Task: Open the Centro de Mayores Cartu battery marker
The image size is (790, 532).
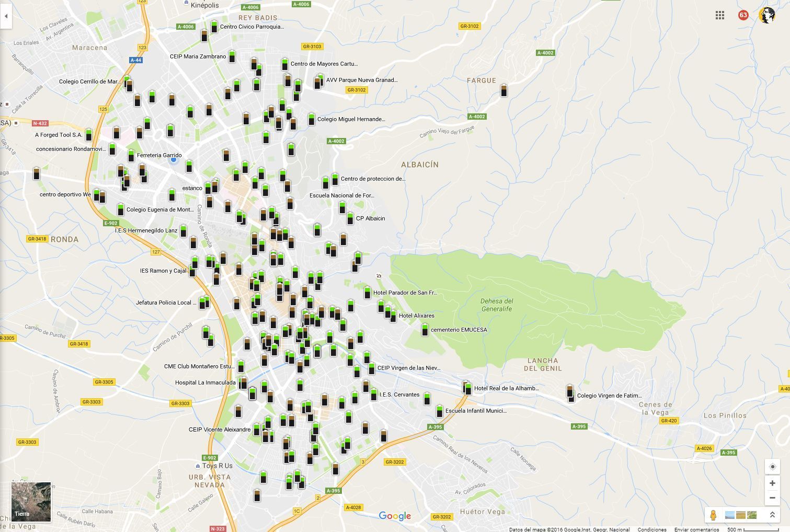Action: coord(285,64)
